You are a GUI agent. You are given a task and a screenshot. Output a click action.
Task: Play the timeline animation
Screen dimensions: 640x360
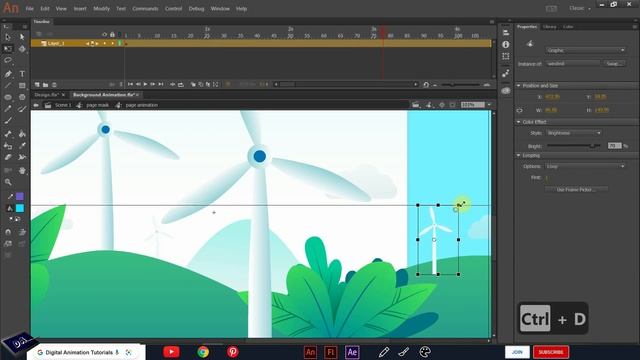[x=145, y=84]
